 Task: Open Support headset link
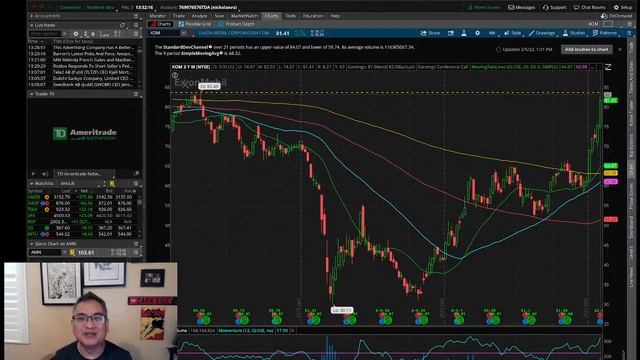pyautogui.click(x=554, y=7)
